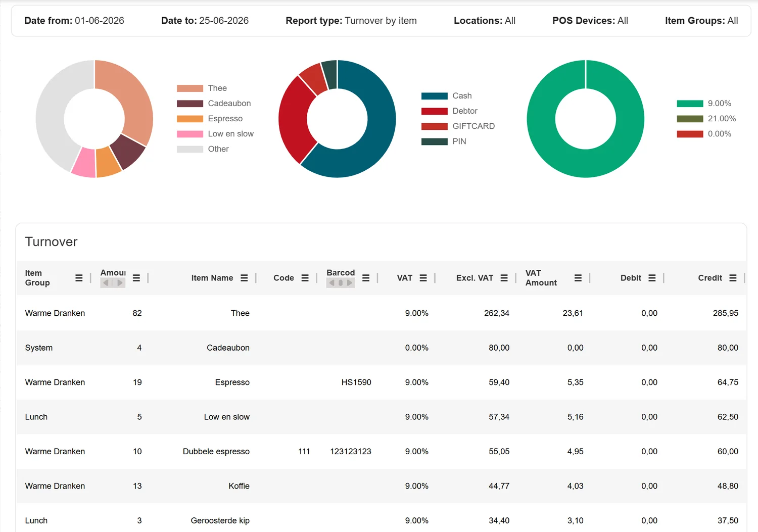Toggle the Cadeaubon legend swatch
Image resolution: width=758 pixels, height=532 pixels.
[x=189, y=104]
